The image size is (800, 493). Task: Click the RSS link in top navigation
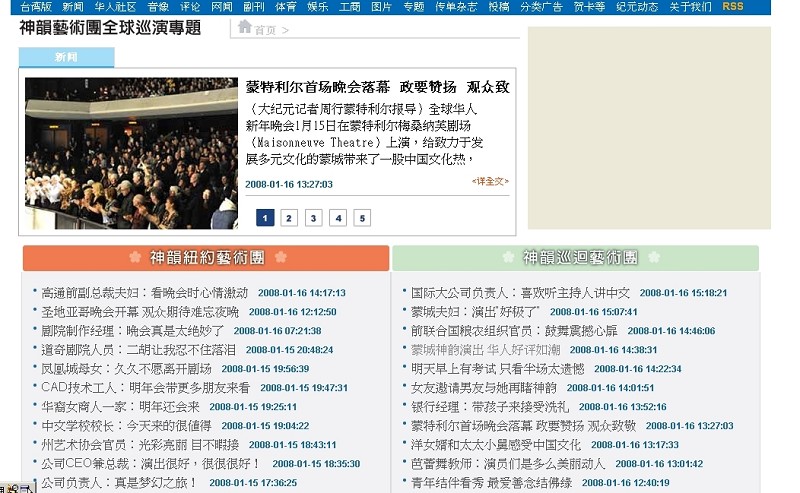(x=733, y=6)
